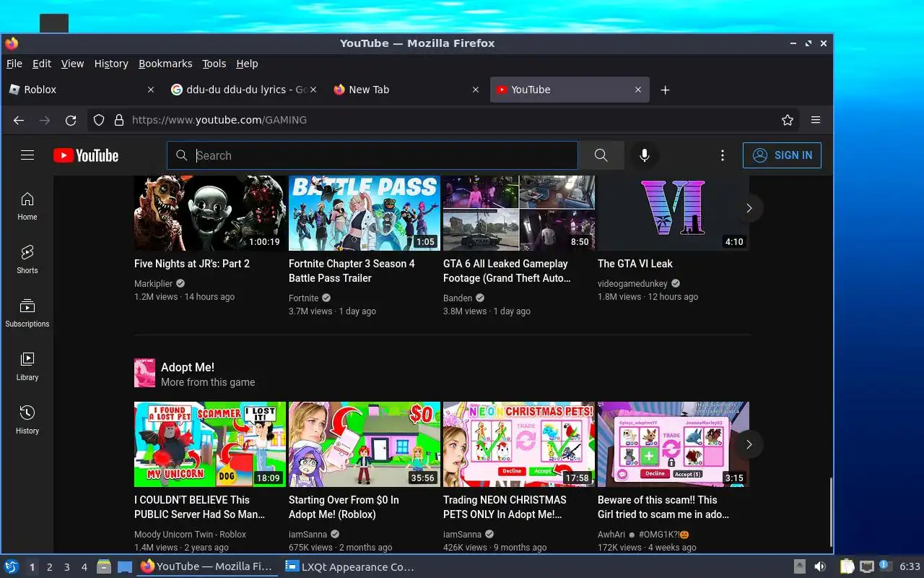Click Firefox back arrow
Viewport: 924px width, 578px height.
(x=19, y=120)
